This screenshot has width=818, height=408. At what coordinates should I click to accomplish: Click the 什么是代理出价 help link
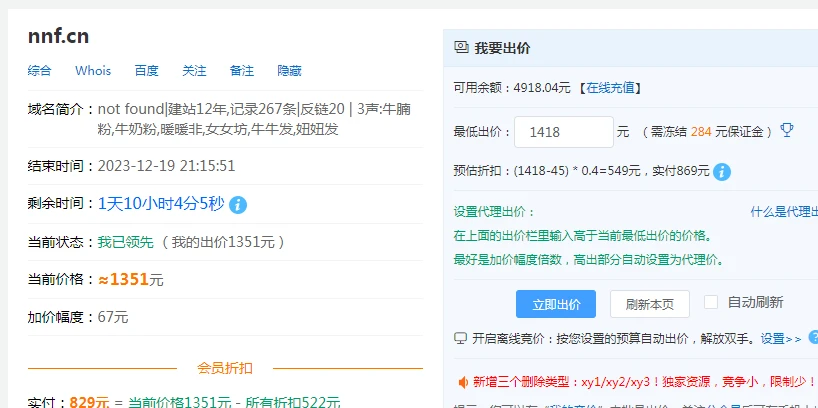point(784,212)
